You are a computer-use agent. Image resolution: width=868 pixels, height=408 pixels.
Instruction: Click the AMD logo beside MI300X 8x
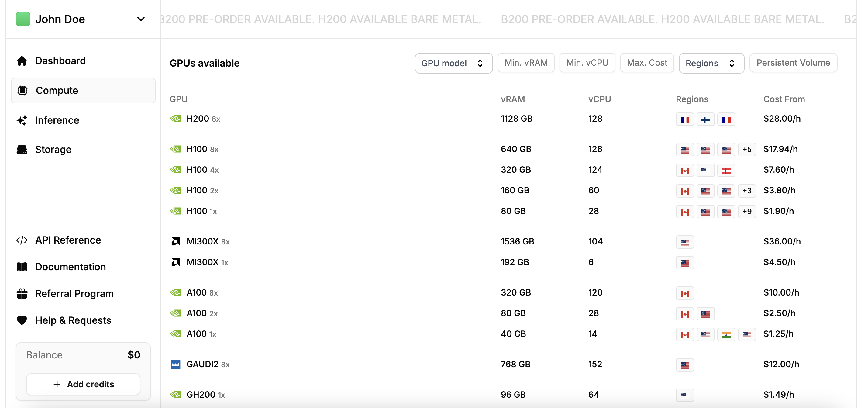click(176, 241)
